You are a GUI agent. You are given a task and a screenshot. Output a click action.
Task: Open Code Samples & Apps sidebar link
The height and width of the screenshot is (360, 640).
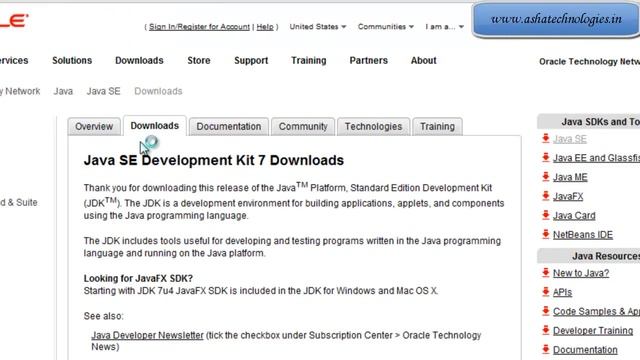click(x=596, y=311)
